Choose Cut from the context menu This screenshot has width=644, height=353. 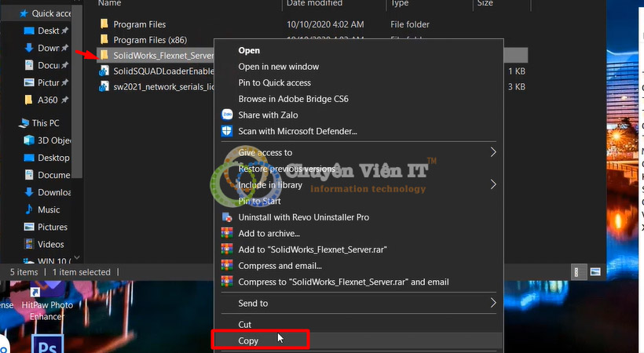(245, 324)
